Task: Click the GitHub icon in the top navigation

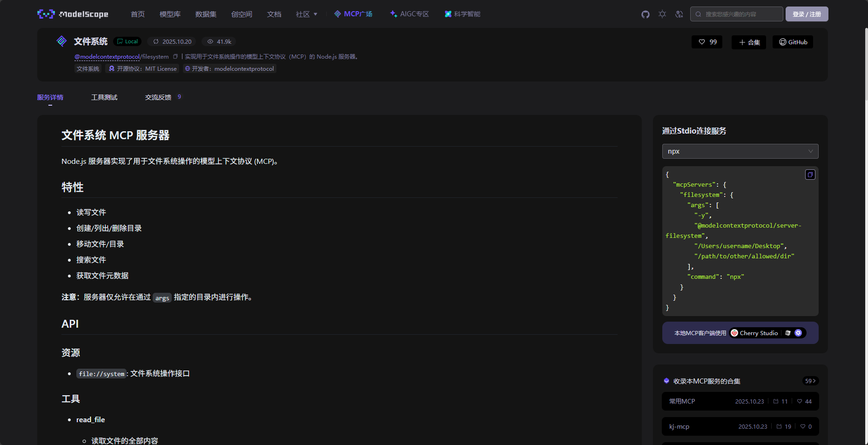Action: pyautogui.click(x=645, y=14)
